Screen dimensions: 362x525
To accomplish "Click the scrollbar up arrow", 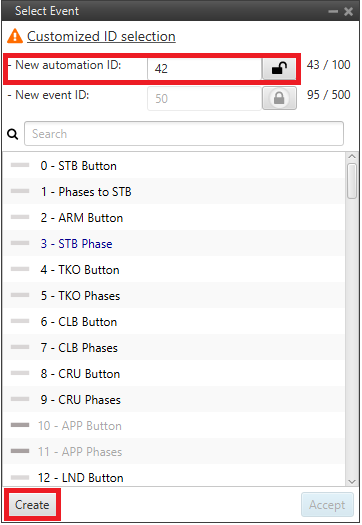I will [x=352, y=156].
